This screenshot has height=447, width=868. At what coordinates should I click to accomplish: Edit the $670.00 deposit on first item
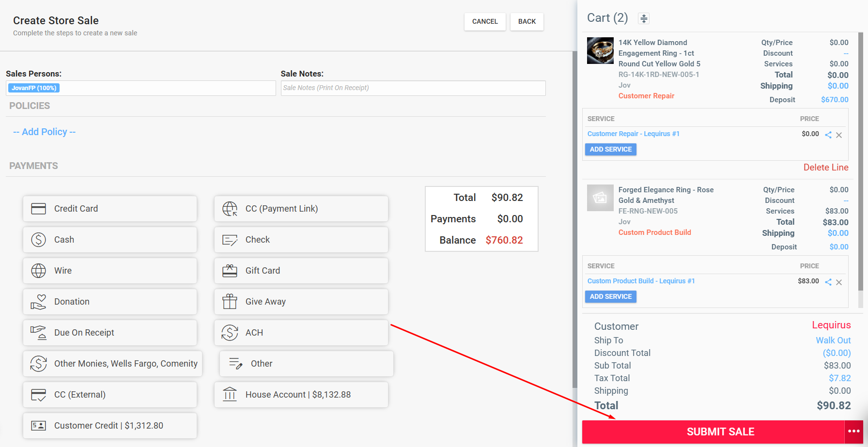(x=835, y=100)
